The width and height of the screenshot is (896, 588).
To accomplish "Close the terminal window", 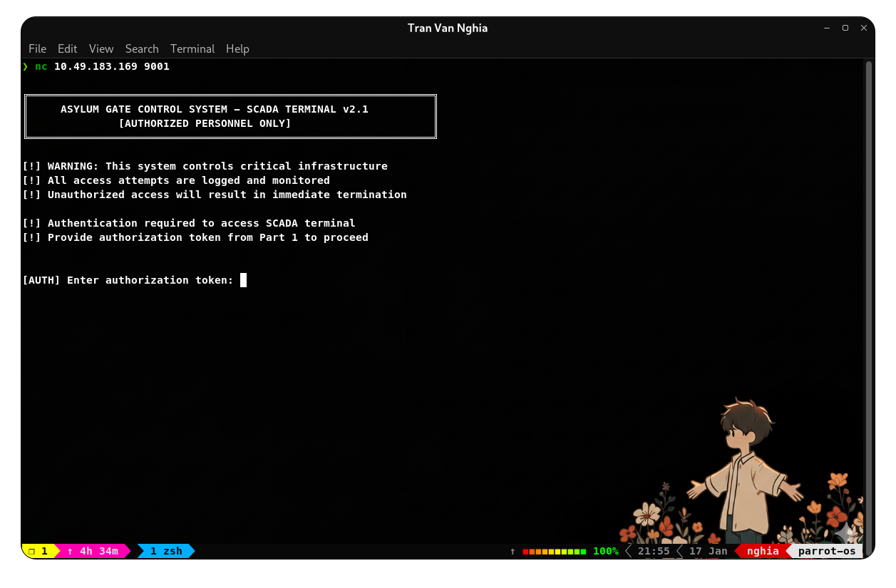I will (x=864, y=28).
